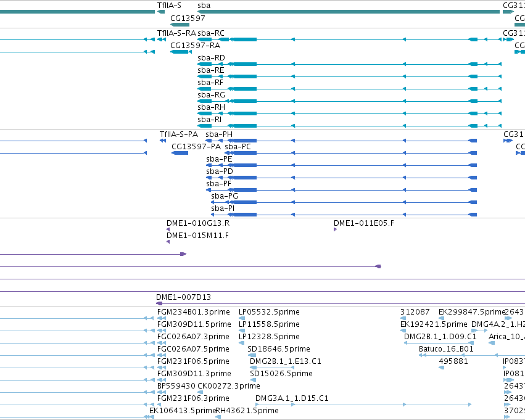
Task: Open protein sba-PI
Action: point(223,208)
